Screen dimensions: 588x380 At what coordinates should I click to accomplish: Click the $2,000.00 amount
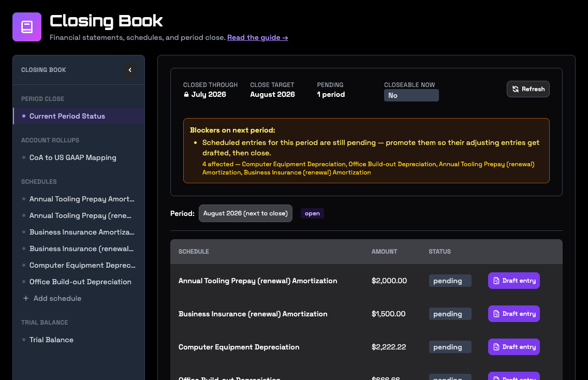[389, 281]
